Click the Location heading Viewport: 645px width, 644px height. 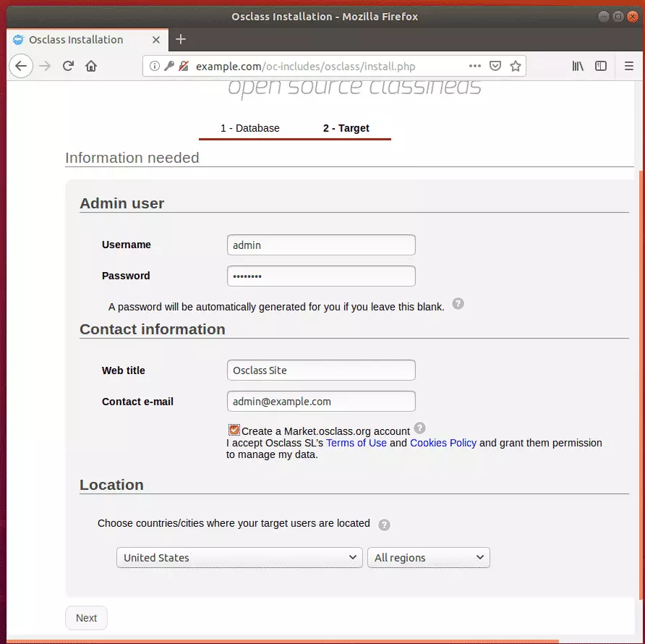111,485
